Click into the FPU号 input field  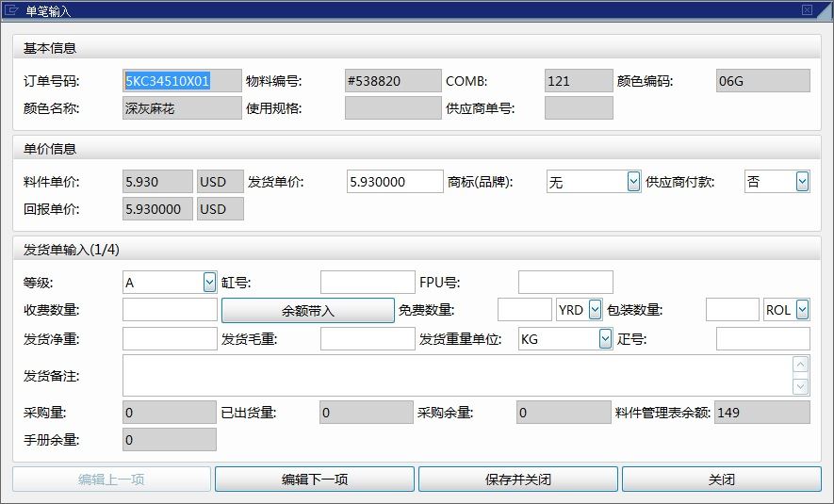point(565,282)
